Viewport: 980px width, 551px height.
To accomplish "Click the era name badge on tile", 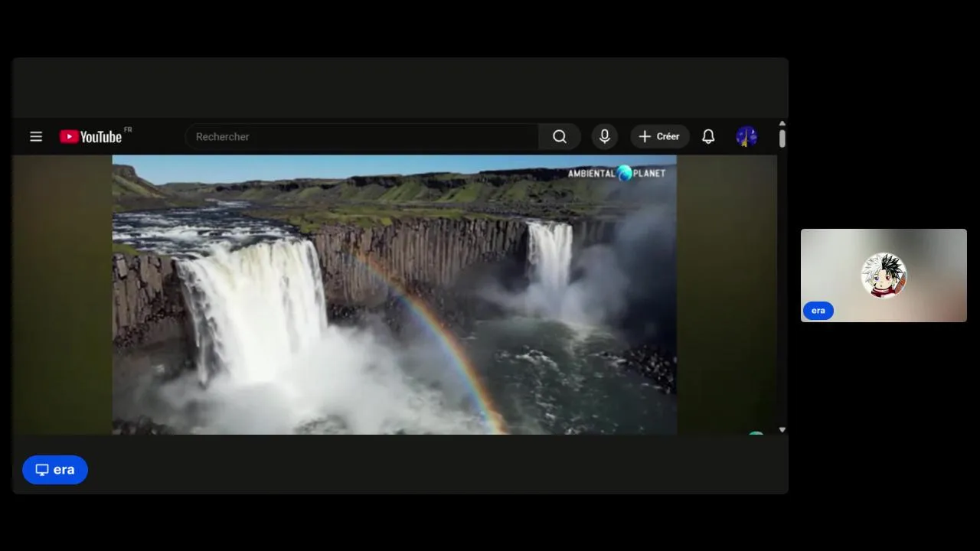I will tap(818, 311).
